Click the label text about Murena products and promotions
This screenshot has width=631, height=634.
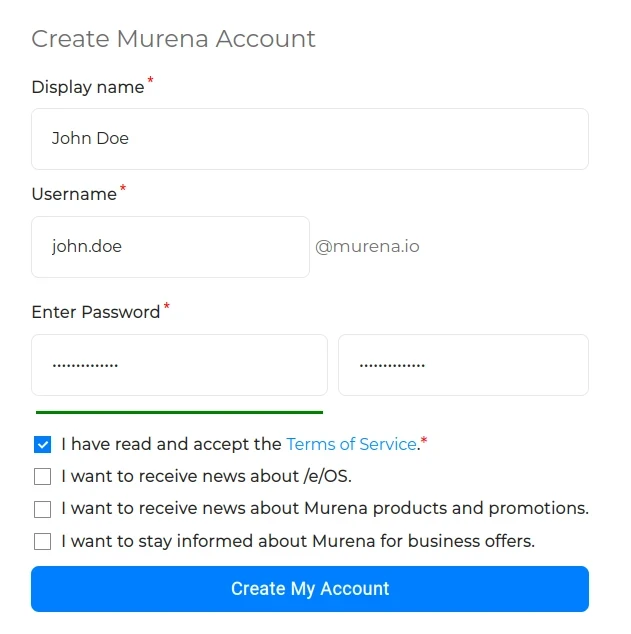click(x=325, y=509)
